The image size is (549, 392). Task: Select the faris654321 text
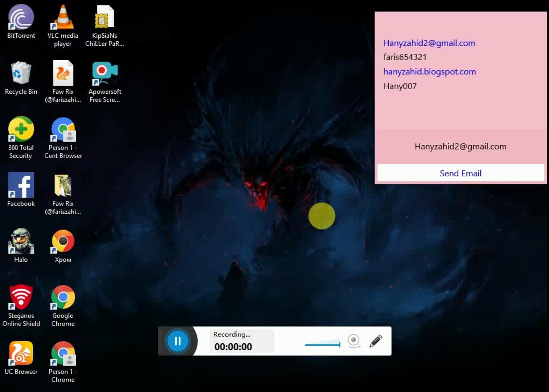[x=405, y=57]
